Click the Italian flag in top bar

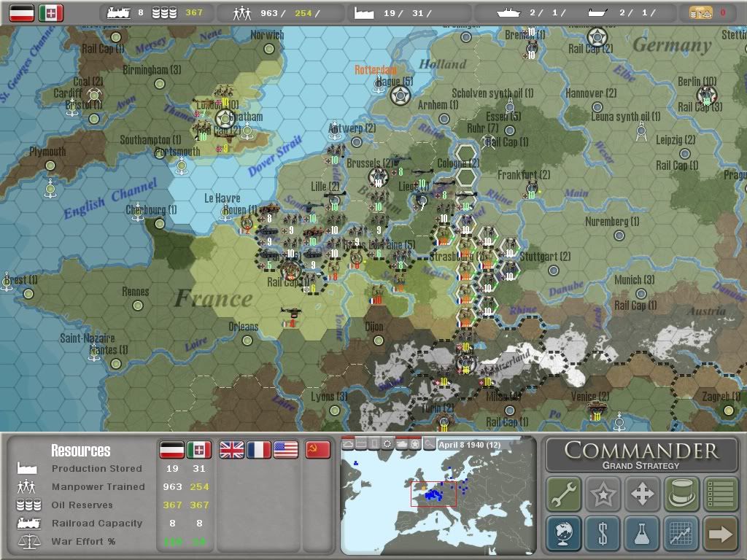point(51,13)
